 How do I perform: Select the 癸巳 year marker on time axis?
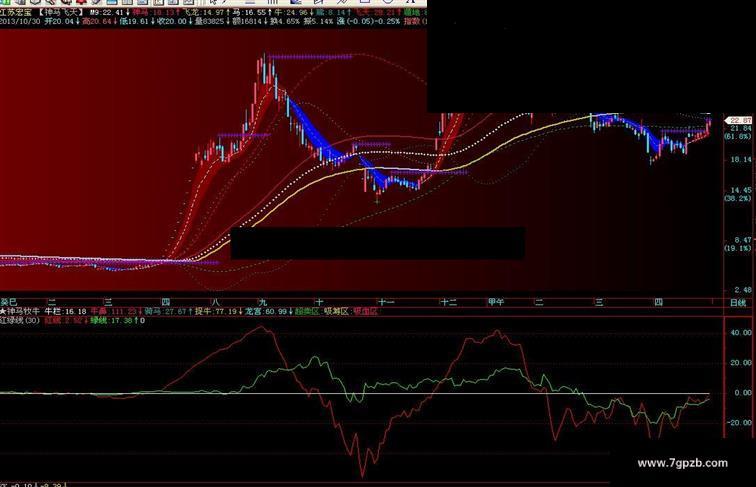[x=9, y=302]
